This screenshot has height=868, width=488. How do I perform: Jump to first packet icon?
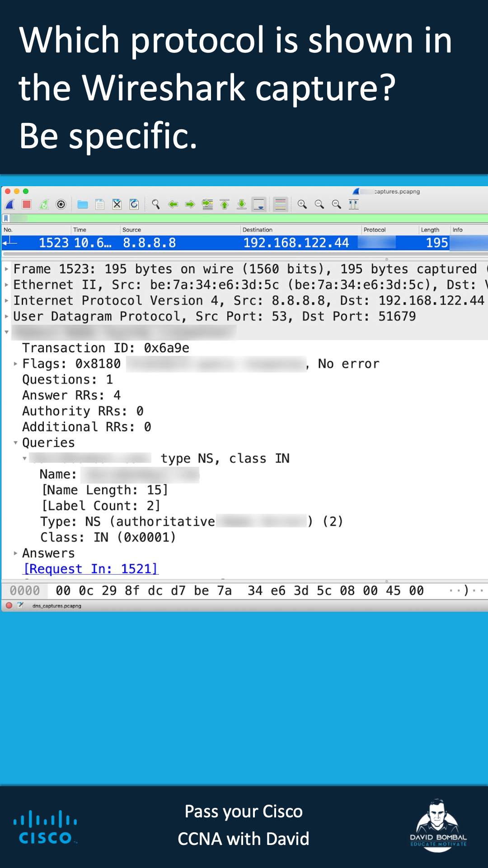225,204
